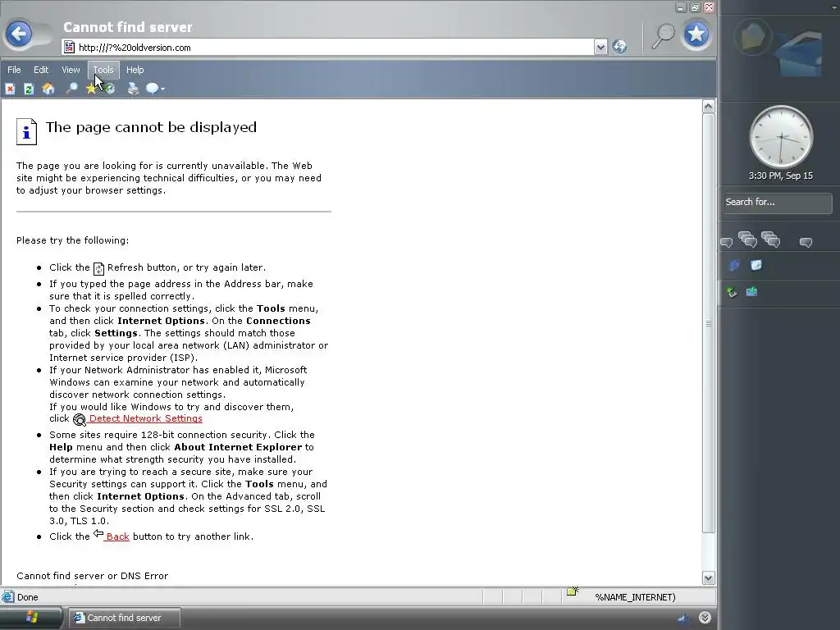Click "Cannot find server or DNS Error" text
Viewport: 840px width, 630px height.
point(92,576)
